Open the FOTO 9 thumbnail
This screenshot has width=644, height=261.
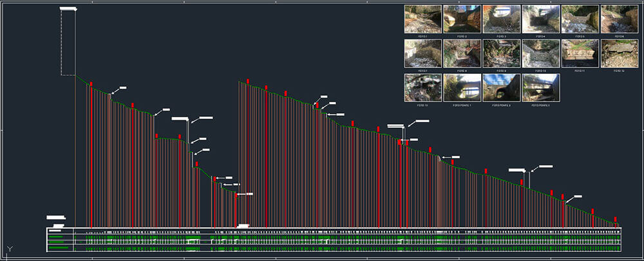(x=501, y=53)
